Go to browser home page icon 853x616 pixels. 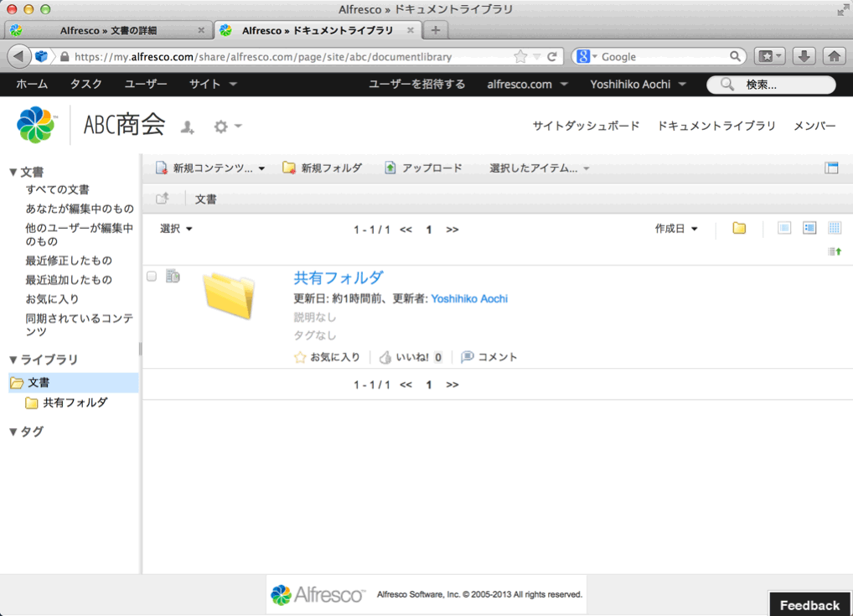(x=834, y=56)
